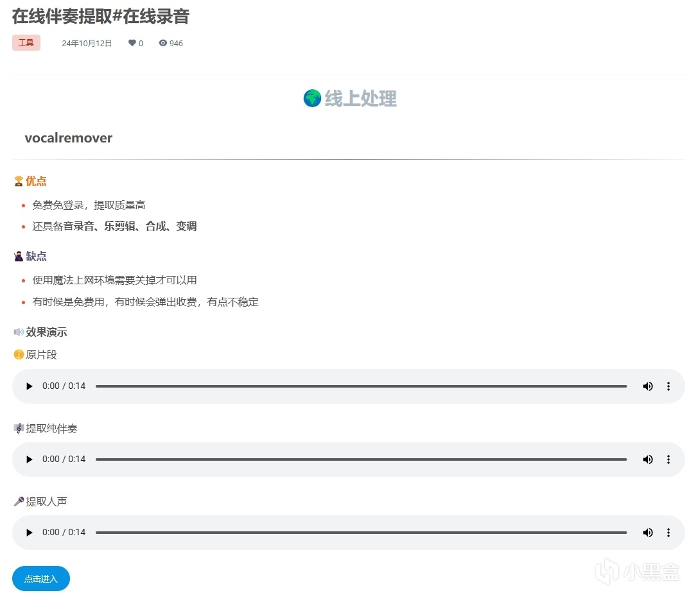Click the microphone icon beside 提取人声

[x=18, y=501]
